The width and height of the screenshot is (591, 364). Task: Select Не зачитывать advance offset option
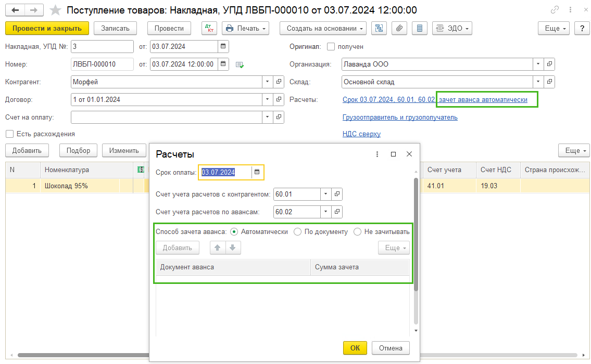click(x=357, y=232)
